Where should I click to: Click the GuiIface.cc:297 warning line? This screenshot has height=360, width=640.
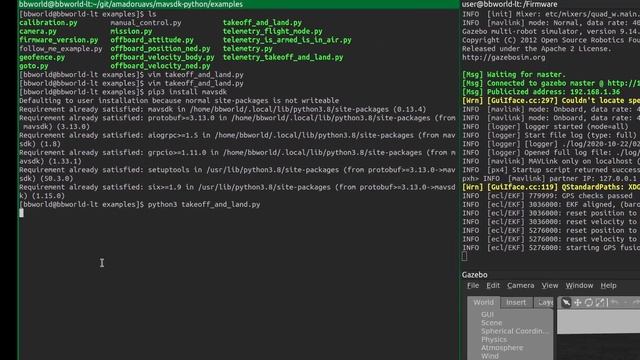click(x=551, y=101)
